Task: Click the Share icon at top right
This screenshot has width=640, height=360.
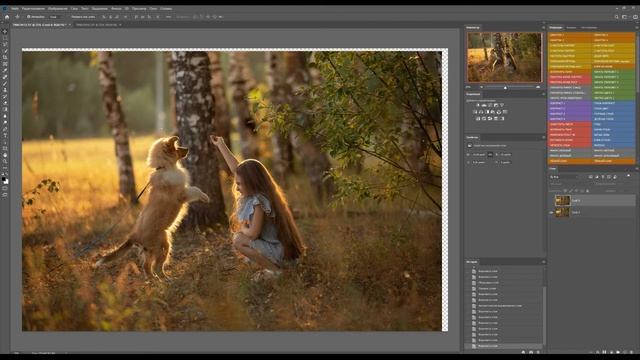Action: [x=635, y=17]
